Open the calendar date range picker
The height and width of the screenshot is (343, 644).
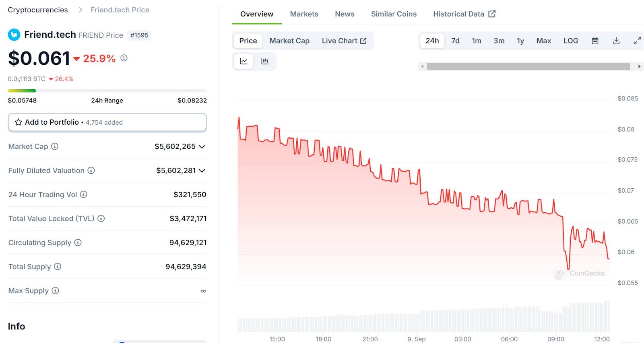coord(595,41)
